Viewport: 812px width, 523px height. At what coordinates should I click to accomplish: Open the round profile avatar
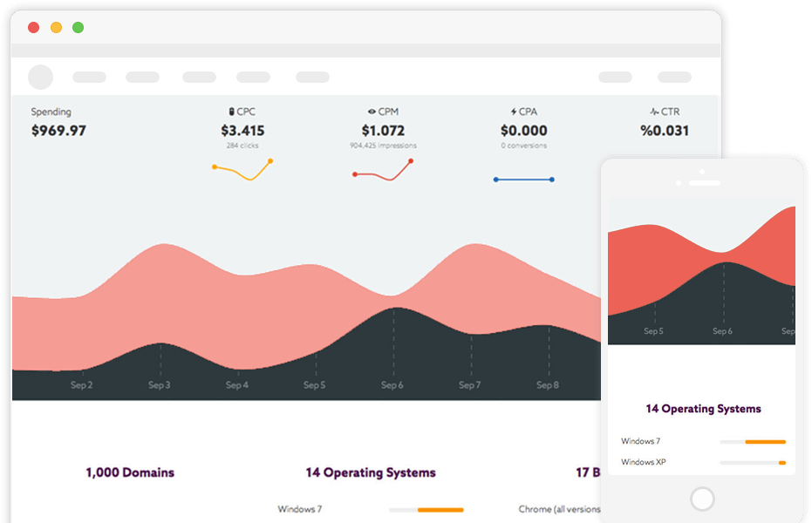pos(41,77)
